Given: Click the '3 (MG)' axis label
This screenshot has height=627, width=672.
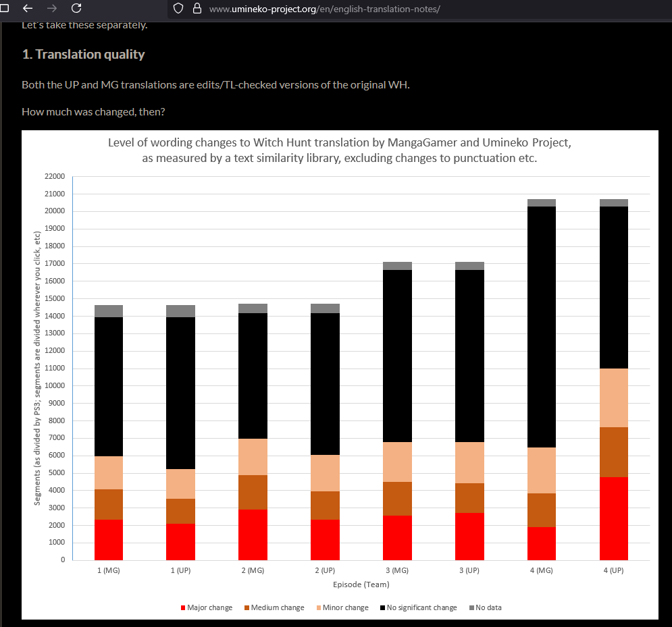Looking at the screenshot, I should tap(397, 570).
